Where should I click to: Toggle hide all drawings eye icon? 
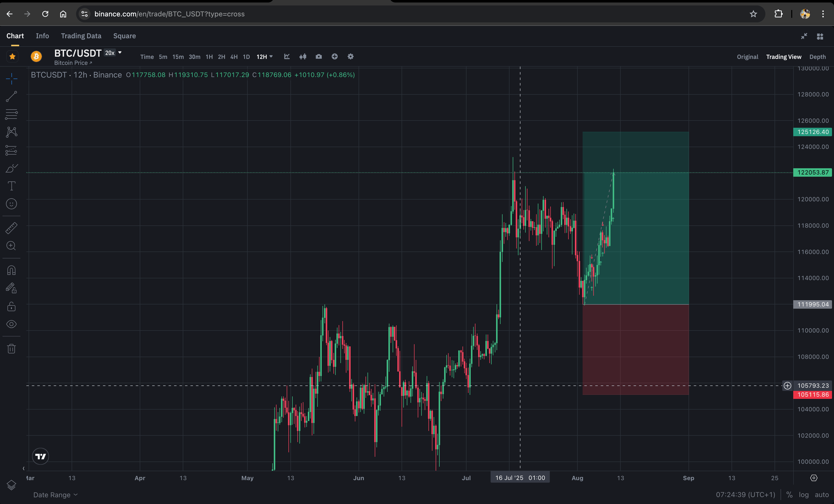point(11,324)
